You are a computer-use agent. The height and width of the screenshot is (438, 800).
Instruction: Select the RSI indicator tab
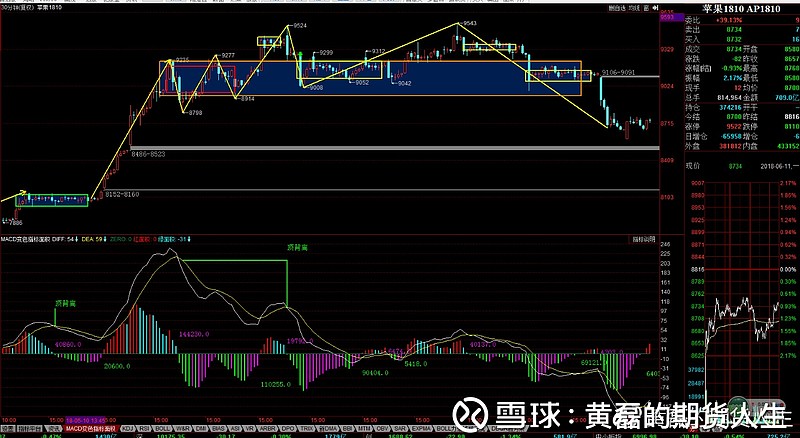[144, 428]
